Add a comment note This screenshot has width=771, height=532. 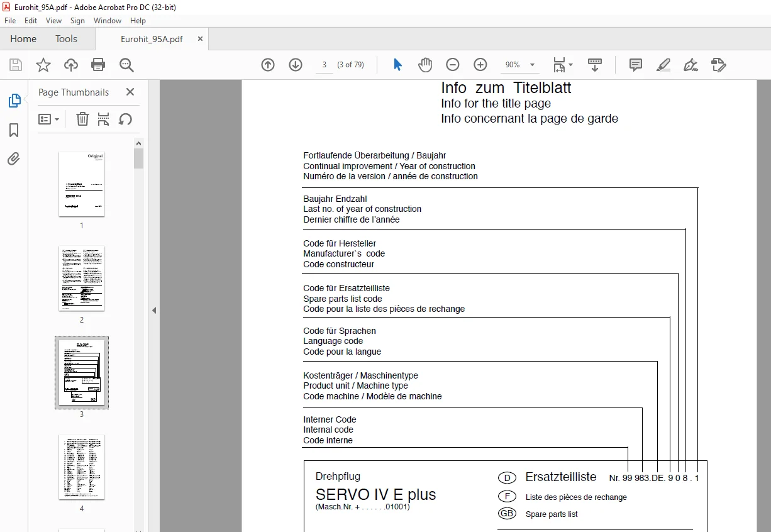coord(636,65)
